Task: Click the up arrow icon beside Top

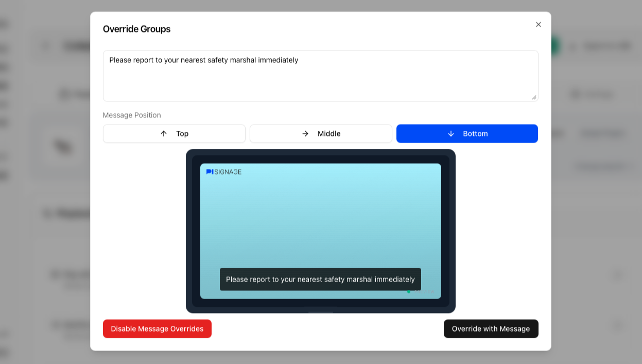Action: coord(164,134)
